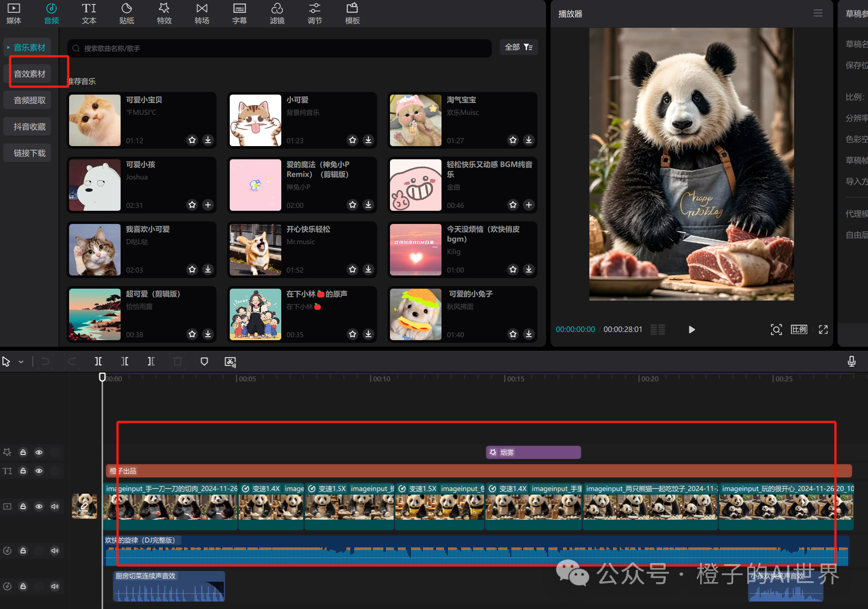
Task: Click the microphone record icon
Action: (851, 361)
